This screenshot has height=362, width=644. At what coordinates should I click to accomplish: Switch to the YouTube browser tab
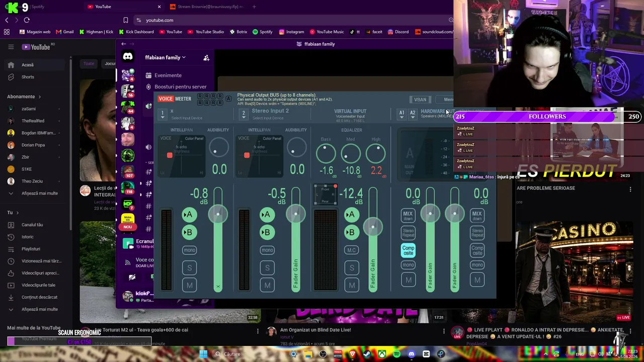point(124,7)
